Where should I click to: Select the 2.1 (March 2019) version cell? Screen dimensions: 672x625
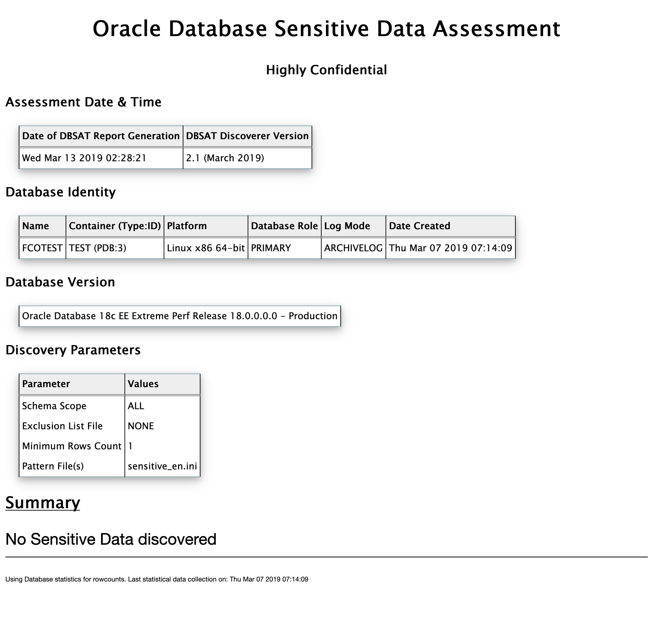point(225,158)
